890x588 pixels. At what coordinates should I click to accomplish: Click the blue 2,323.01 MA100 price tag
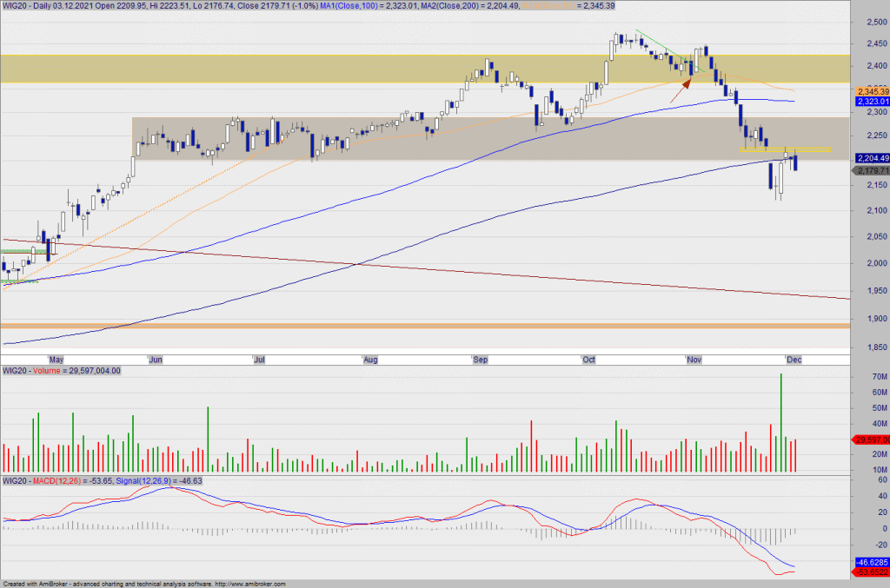872,102
